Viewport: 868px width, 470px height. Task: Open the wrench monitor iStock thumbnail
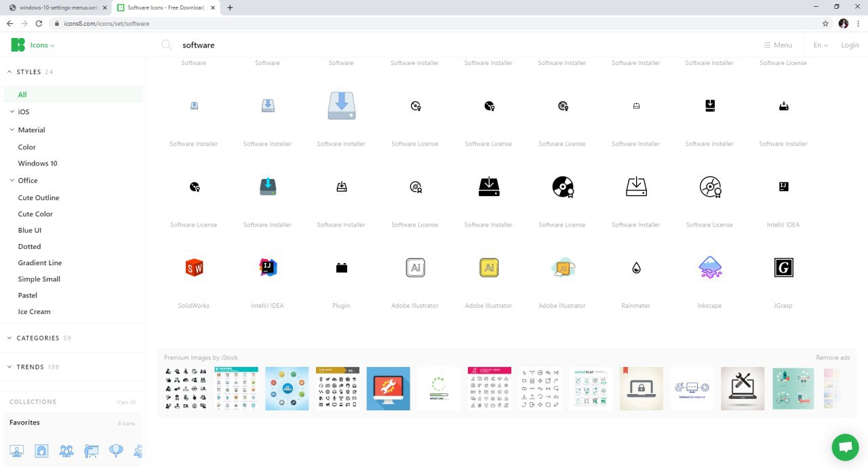(x=389, y=389)
